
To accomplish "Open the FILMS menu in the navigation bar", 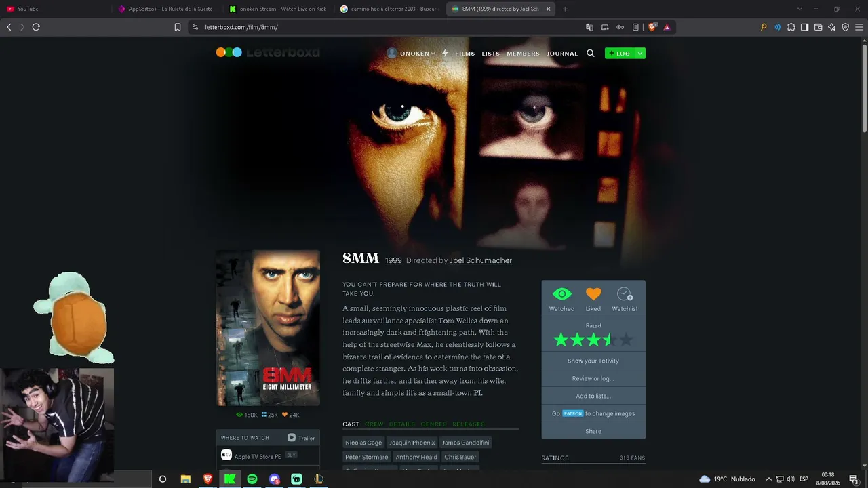I will [x=465, y=54].
